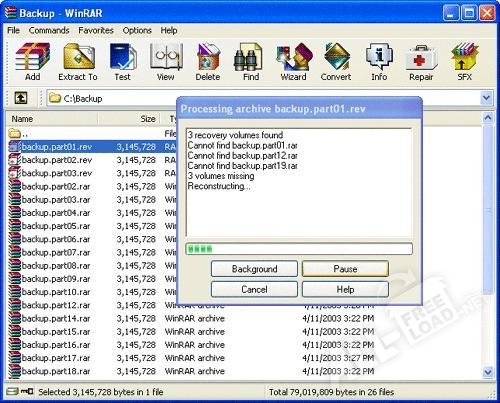This screenshot has width=500, height=403.
Task: Open the Commands menu
Action: [49, 30]
